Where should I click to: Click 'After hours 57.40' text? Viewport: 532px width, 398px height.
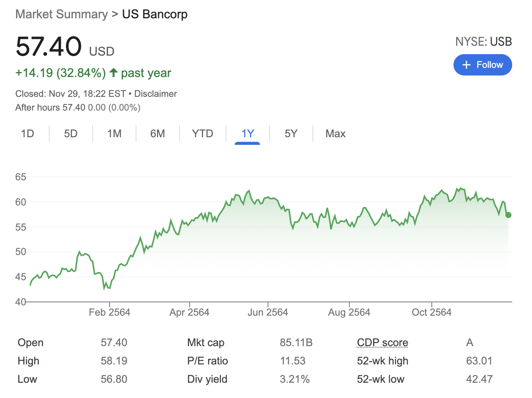pyautogui.click(x=50, y=108)
